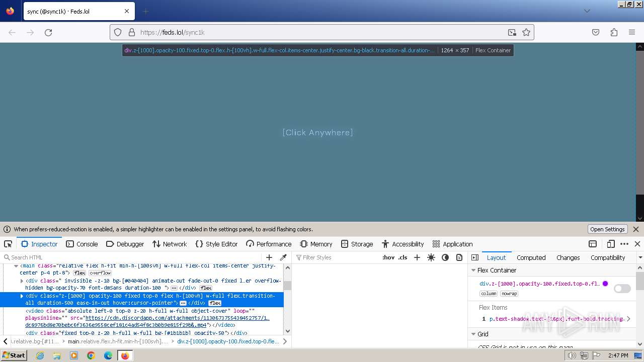Open devtools customize three-dot menu
644x362 pixels.
coord(624,244)
